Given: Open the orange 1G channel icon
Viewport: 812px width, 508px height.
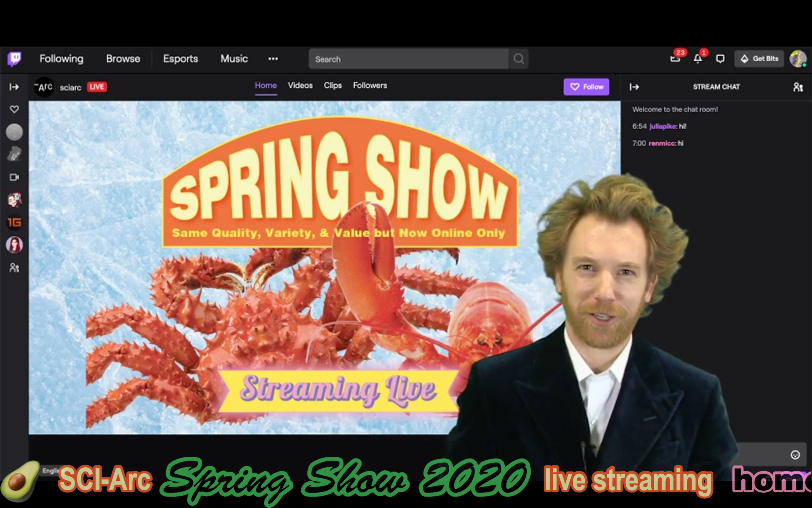Looking at the screenshot, I should point(14,222).
